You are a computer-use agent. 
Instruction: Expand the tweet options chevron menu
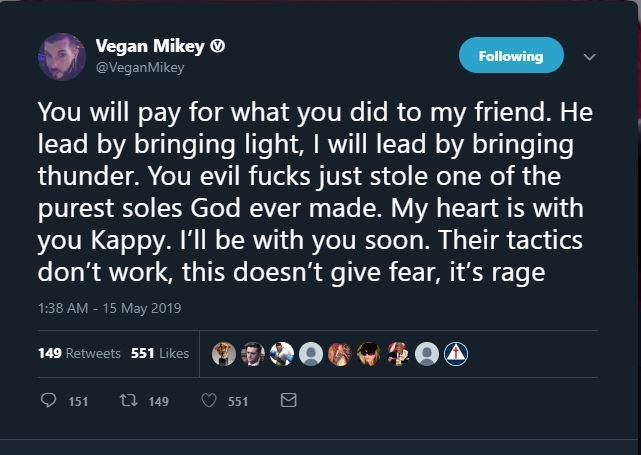point(589,57)
